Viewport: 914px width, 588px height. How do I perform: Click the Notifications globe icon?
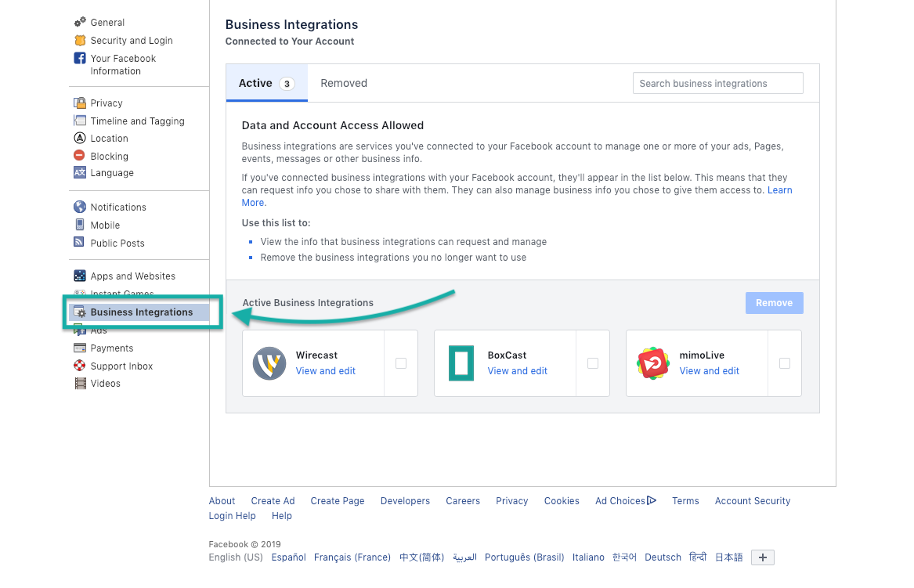pyautogui.click(x=80, y=207)
